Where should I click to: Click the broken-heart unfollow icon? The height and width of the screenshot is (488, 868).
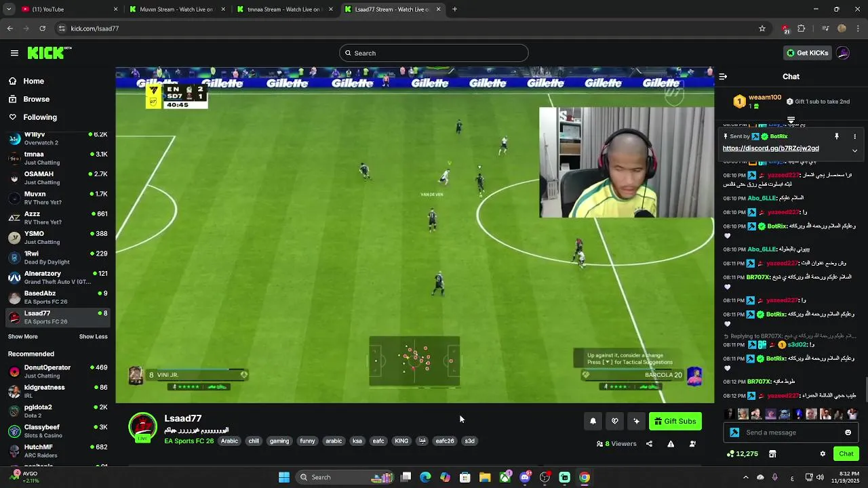pyautogui.click(x=614, y=422)
